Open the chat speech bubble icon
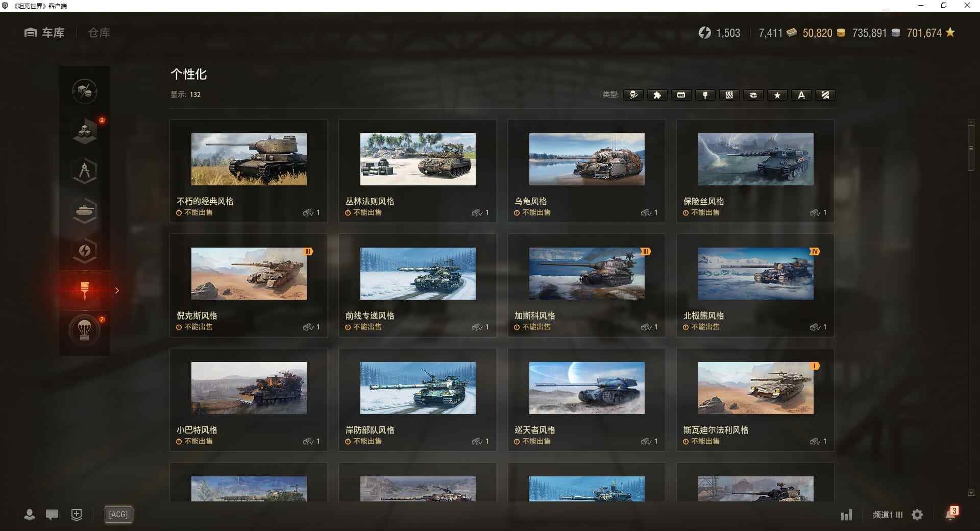980x531 pixels. coord(52,515)
